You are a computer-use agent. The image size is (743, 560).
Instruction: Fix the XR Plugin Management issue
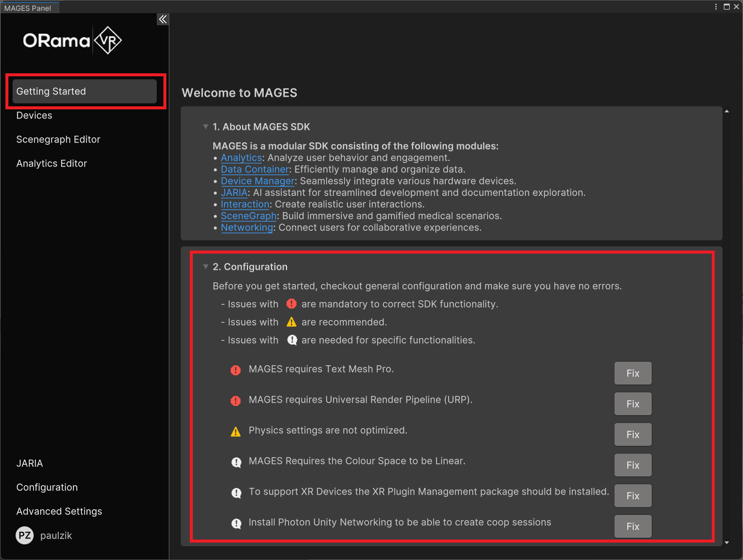(x=632, y=496)
